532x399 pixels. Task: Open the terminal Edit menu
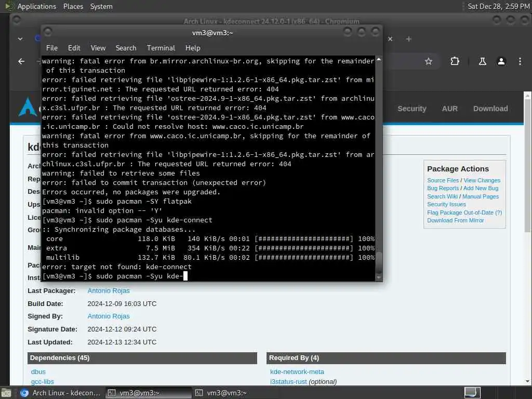coord(74,48)
